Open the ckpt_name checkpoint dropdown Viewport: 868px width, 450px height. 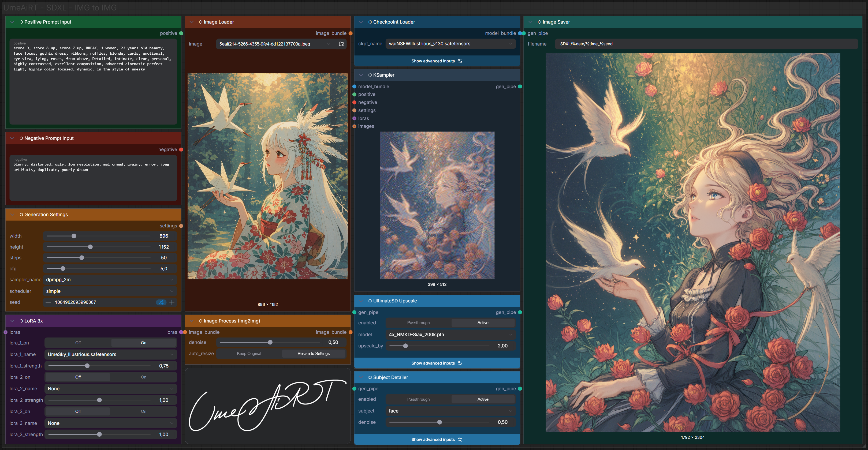(450, 43)
